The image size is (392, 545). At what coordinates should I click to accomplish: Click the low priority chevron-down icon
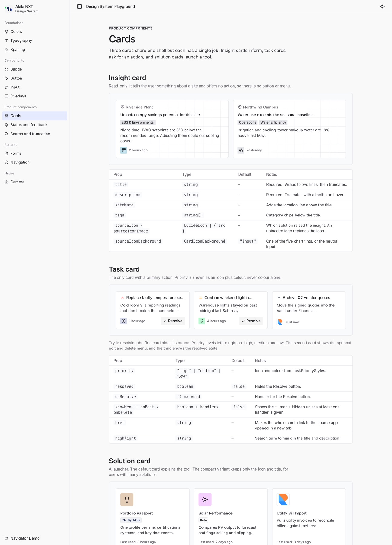pos(279,298)
